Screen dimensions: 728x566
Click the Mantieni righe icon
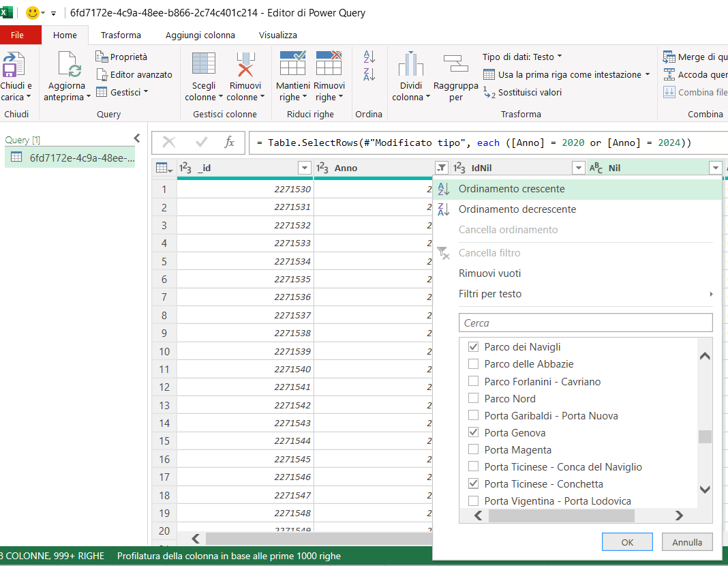292,64
